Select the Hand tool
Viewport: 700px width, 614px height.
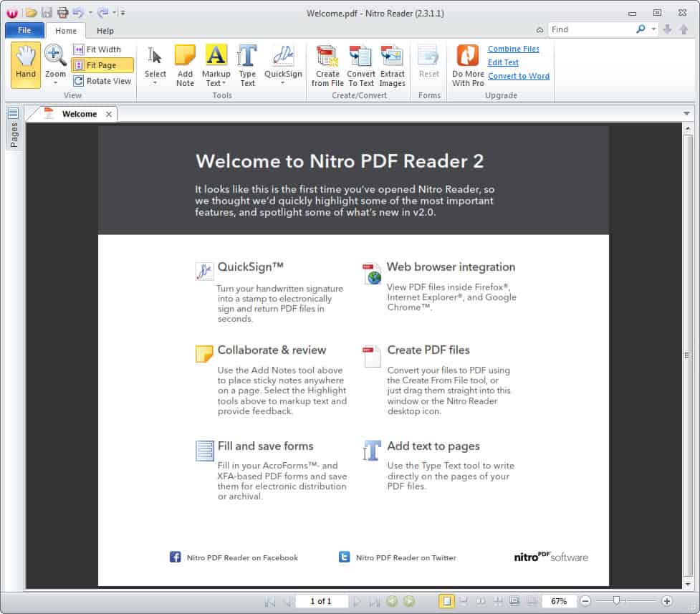click(24, 64)
